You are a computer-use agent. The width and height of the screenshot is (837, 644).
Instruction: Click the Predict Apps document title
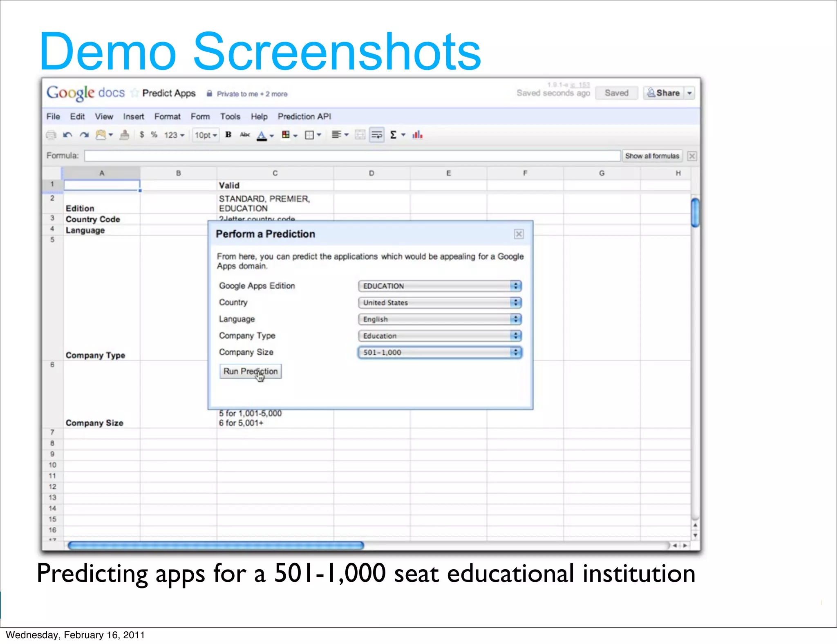click(x=169, y=94)
